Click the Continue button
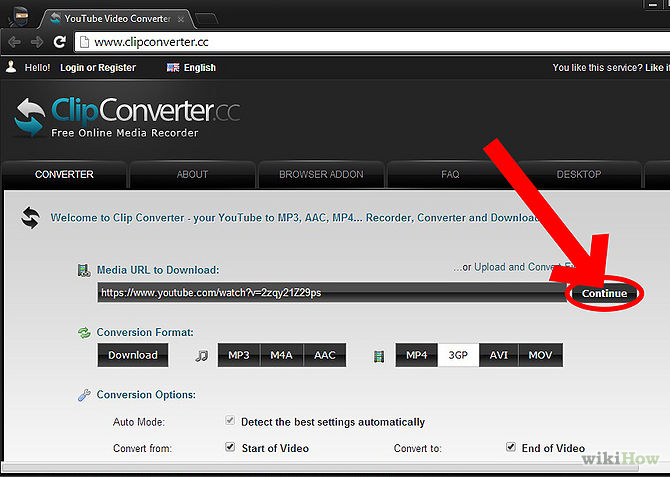The image size is (670, 477). point(604,293)
